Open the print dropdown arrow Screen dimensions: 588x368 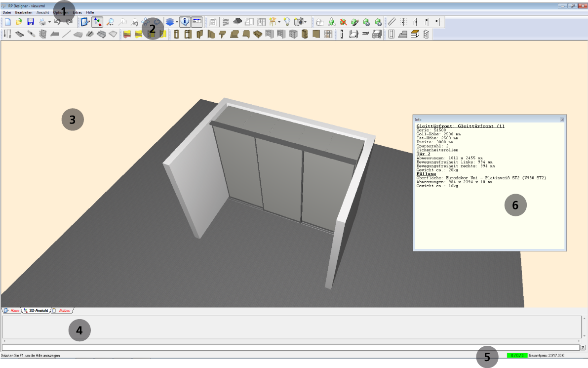[49, 22]
